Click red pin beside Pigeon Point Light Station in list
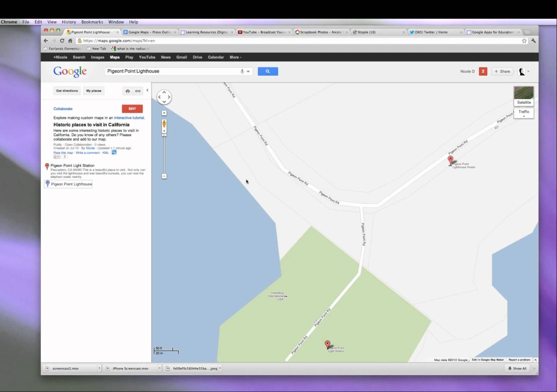Viewport: 557px width, 392px height. point(47,166)
